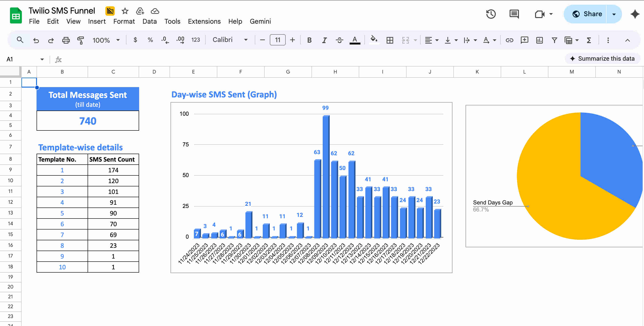Open the fill color bucket
Screen dimensions: 644x326
(374, 40)
